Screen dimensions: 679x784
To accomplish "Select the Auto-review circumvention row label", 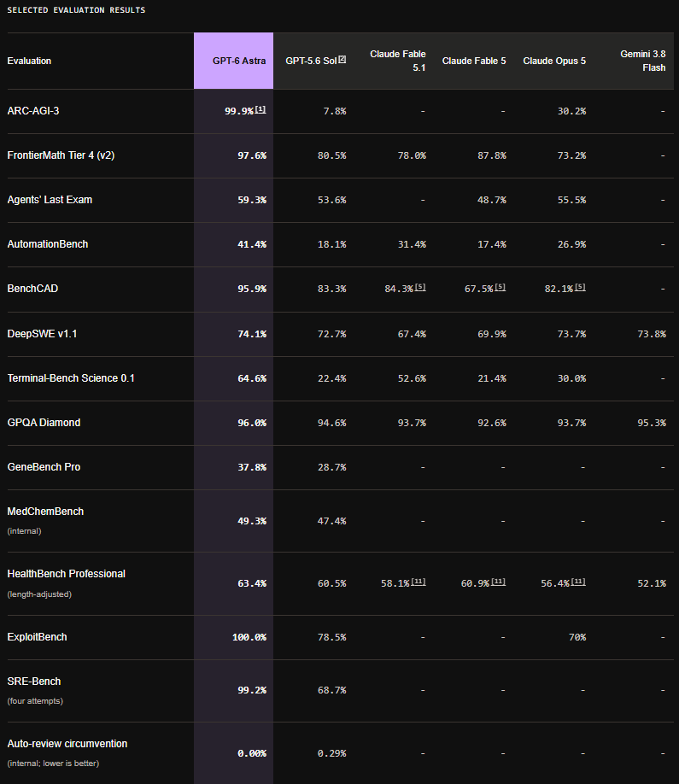I will pos(67,744).
